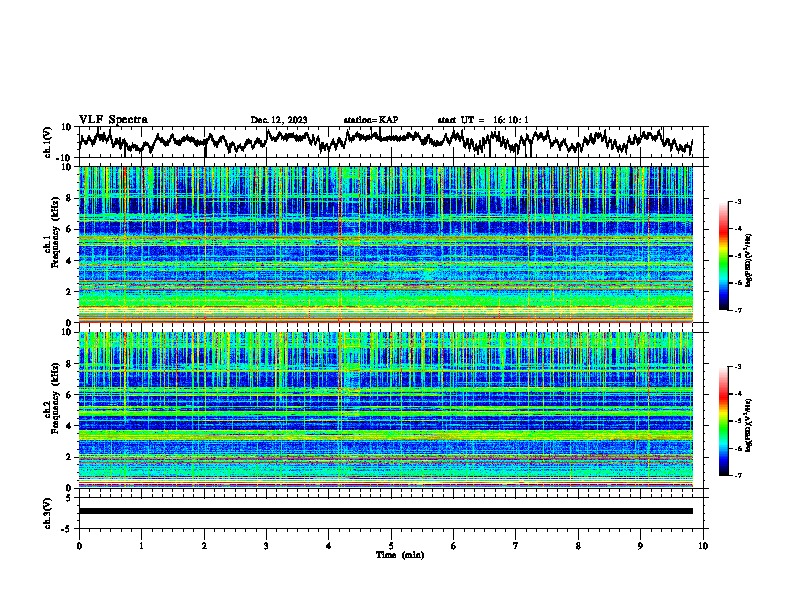Click time axis tick label "1"
The width and height of the screenshot is (792, 612).
point(141,546)
